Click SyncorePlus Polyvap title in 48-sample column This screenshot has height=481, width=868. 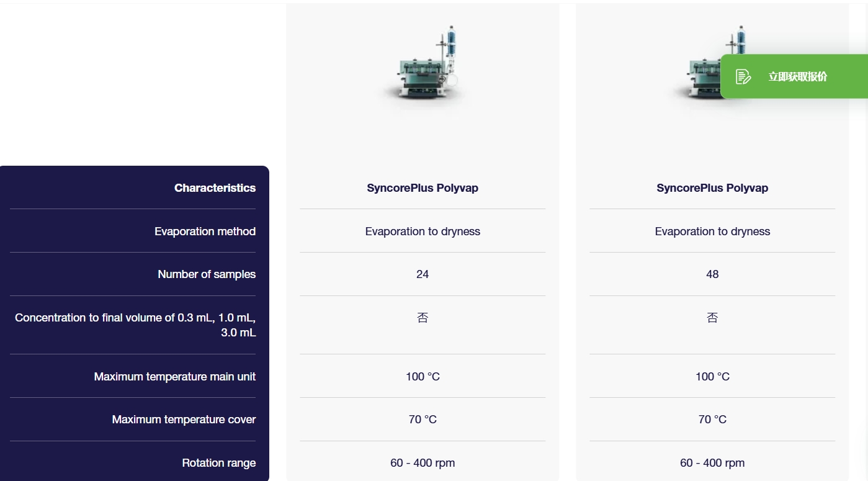coord(712,188)
